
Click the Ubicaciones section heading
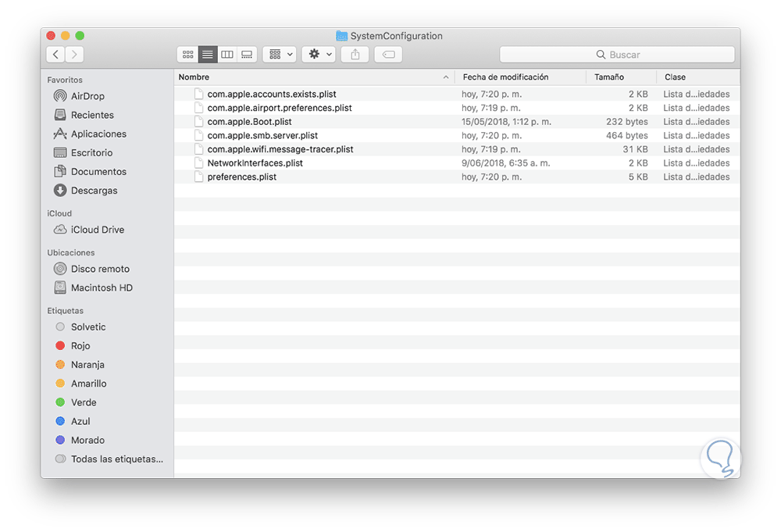point(71,252)
